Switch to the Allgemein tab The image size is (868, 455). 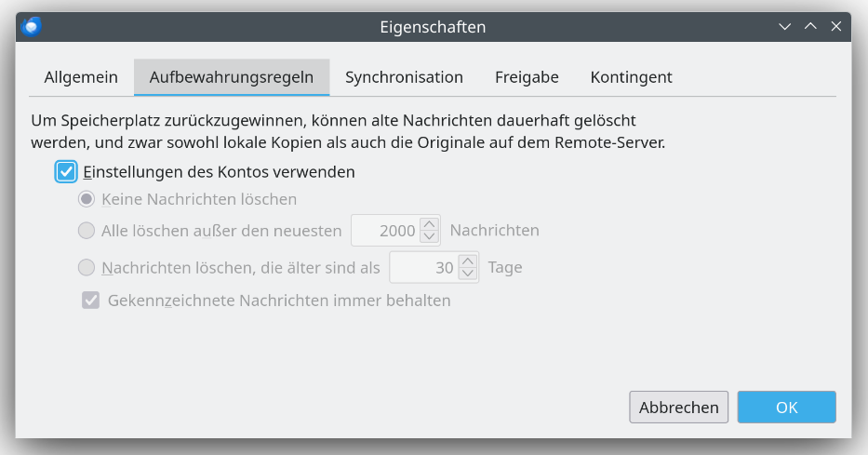tap(81, 77)
